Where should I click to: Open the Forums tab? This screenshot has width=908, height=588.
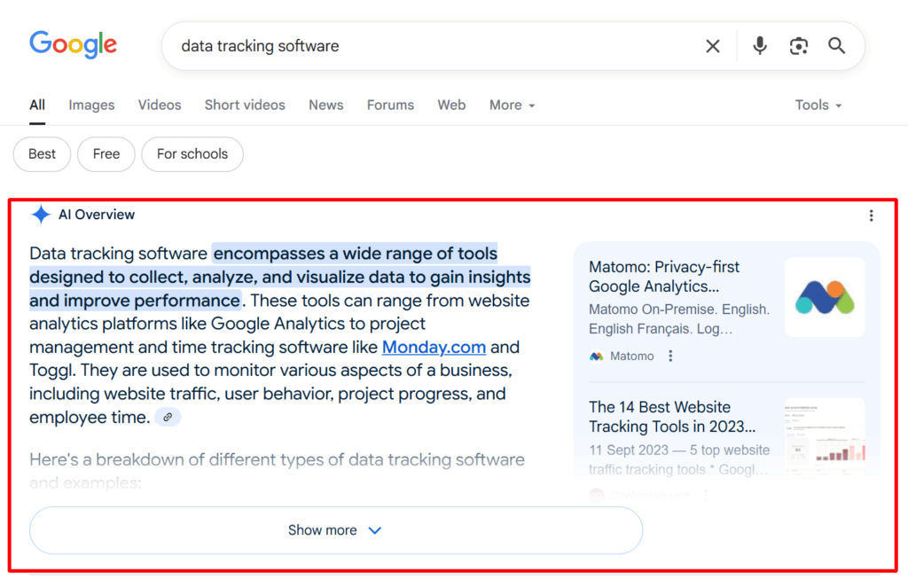390,105
